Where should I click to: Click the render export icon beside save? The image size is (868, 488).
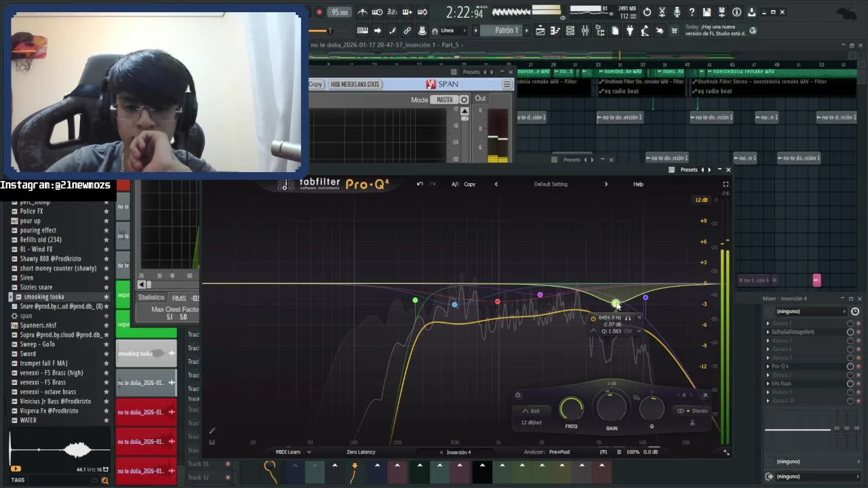(722, 12)
